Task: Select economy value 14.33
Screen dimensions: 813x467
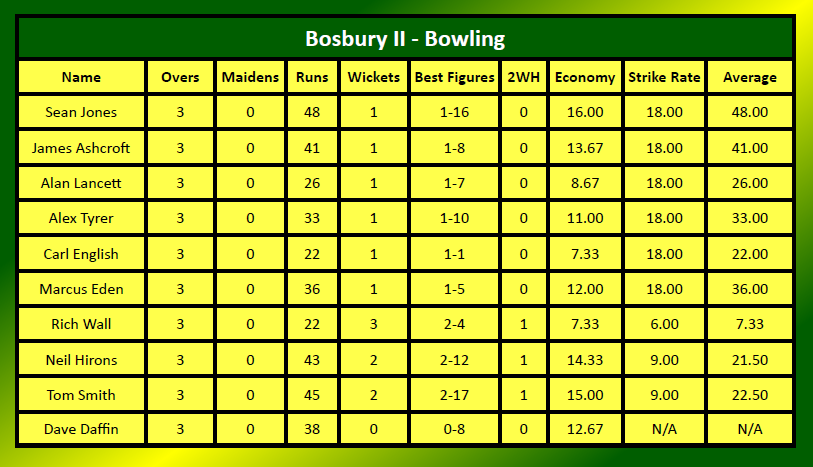Action: [585, 360]
